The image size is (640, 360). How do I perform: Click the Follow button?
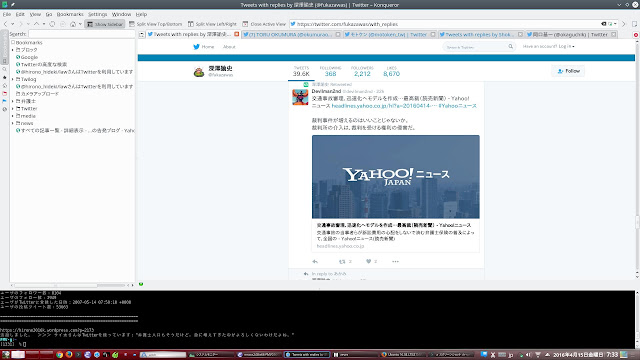pos(568,71)
